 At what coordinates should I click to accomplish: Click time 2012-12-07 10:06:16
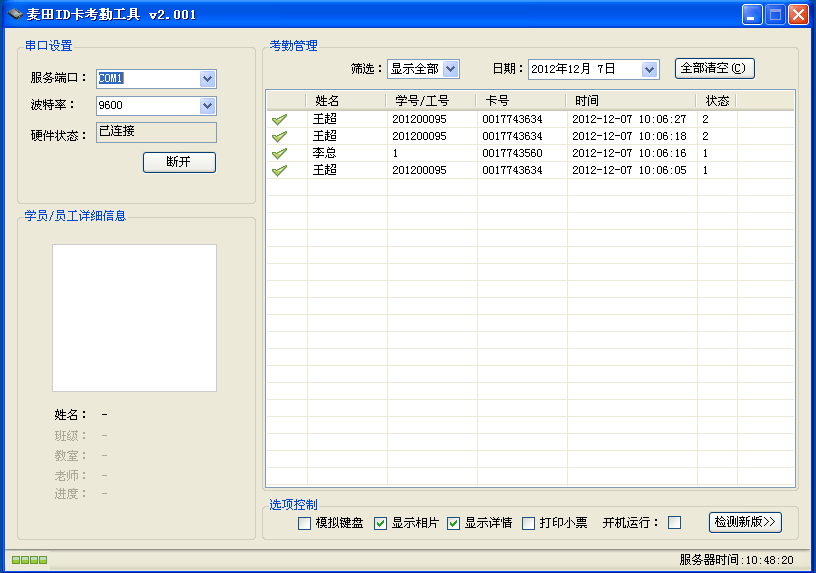pyautogui.click(x=629, y=154)
